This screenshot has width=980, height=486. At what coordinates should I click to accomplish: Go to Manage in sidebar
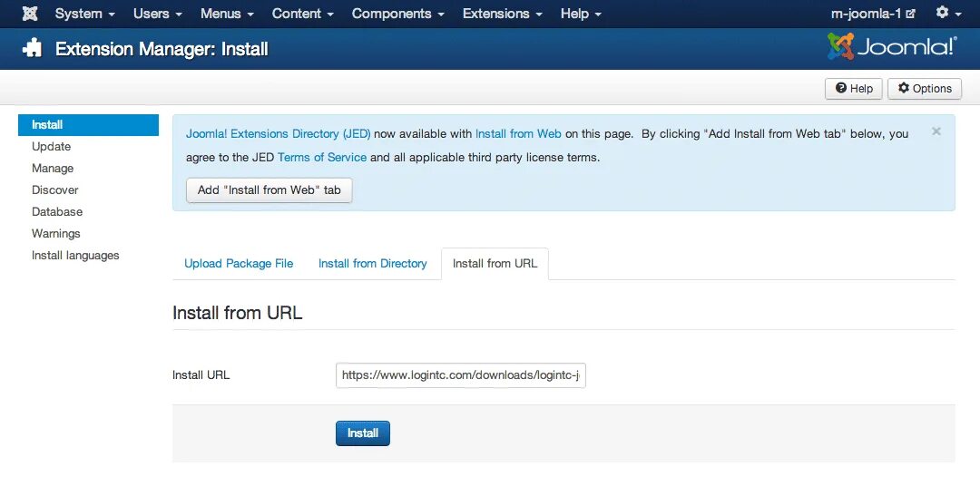point(53,168)
